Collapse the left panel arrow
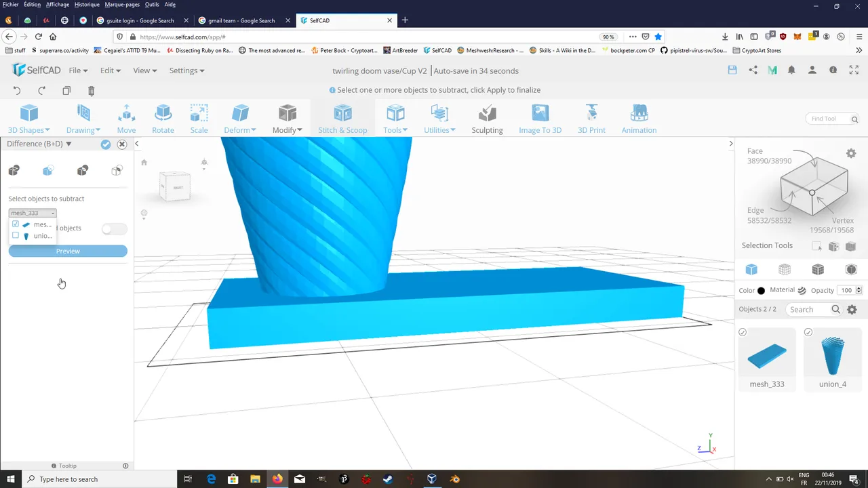 point(136,144)
